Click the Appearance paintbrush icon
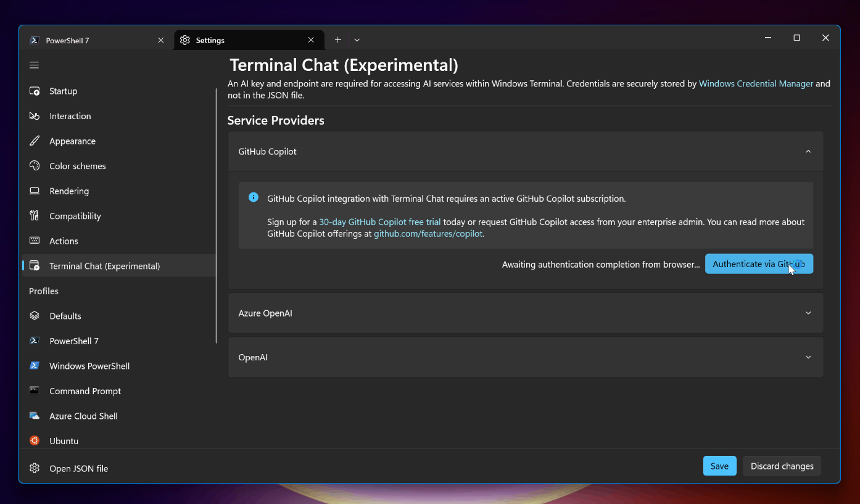 point(35,141)
